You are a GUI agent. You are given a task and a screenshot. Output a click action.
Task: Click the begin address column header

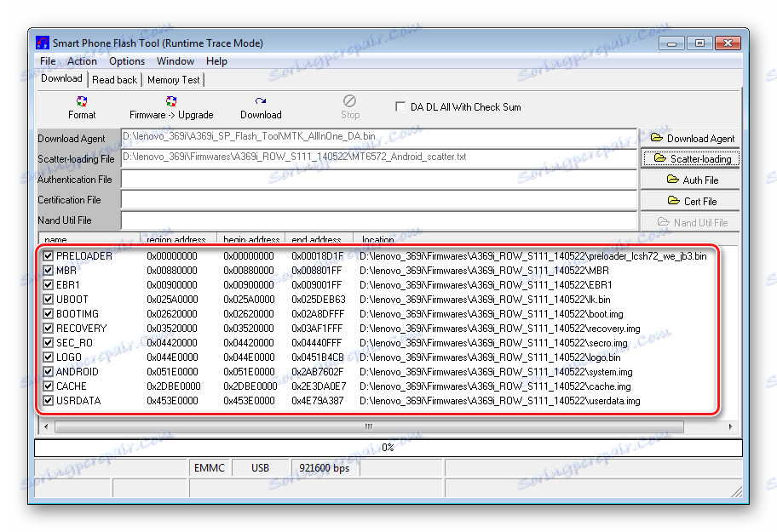click(x=251, y=239)
